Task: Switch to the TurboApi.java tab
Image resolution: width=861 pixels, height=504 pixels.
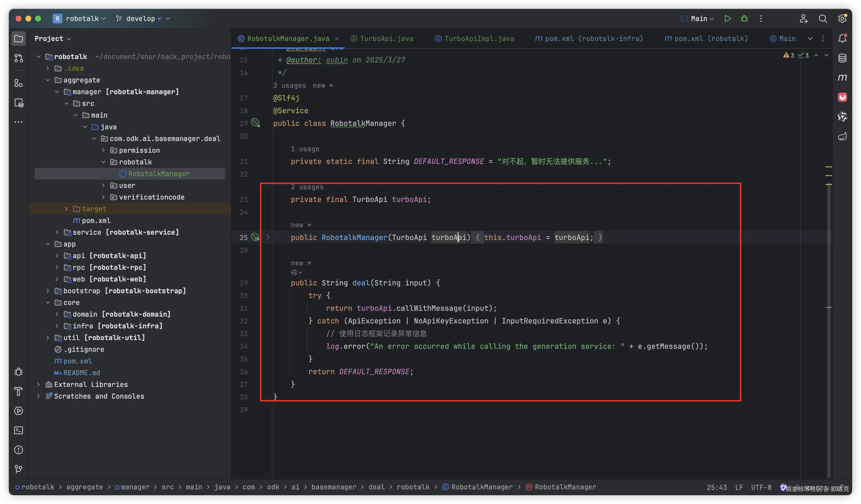Action: [386, 39]
